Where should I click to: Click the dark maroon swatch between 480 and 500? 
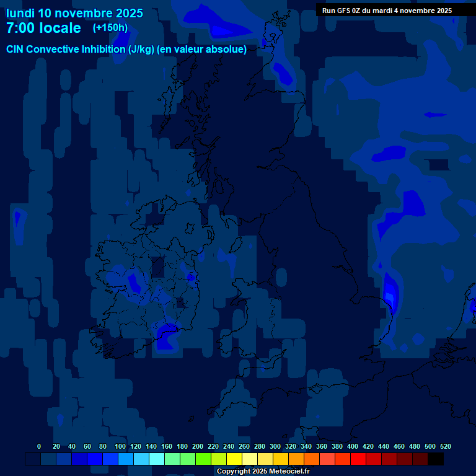pos(420,459)
